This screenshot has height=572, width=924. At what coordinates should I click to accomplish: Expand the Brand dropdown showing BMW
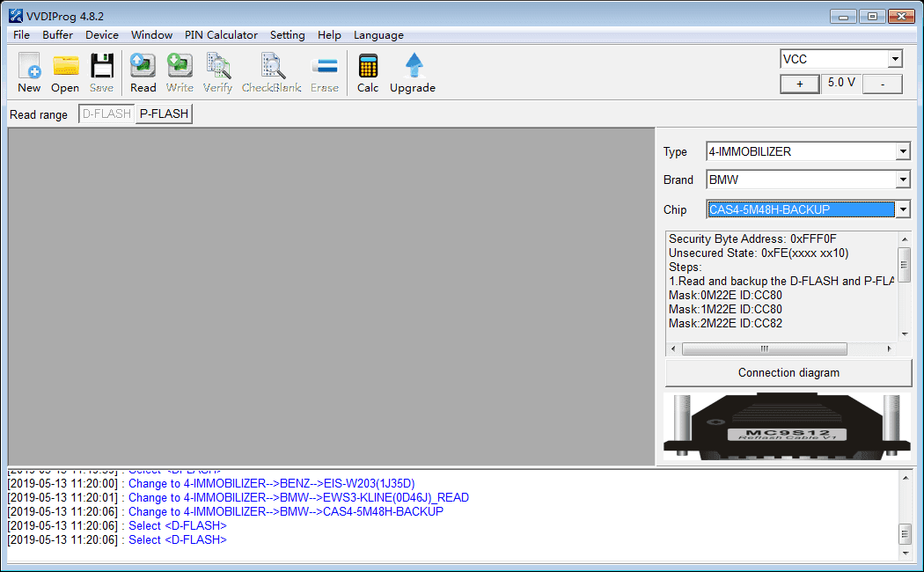903,180
